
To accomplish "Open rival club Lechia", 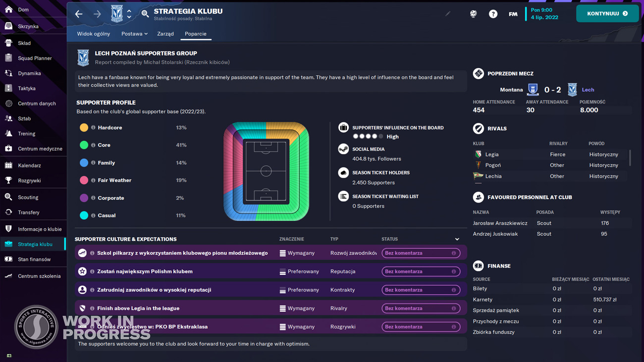I will pos(493,176).
